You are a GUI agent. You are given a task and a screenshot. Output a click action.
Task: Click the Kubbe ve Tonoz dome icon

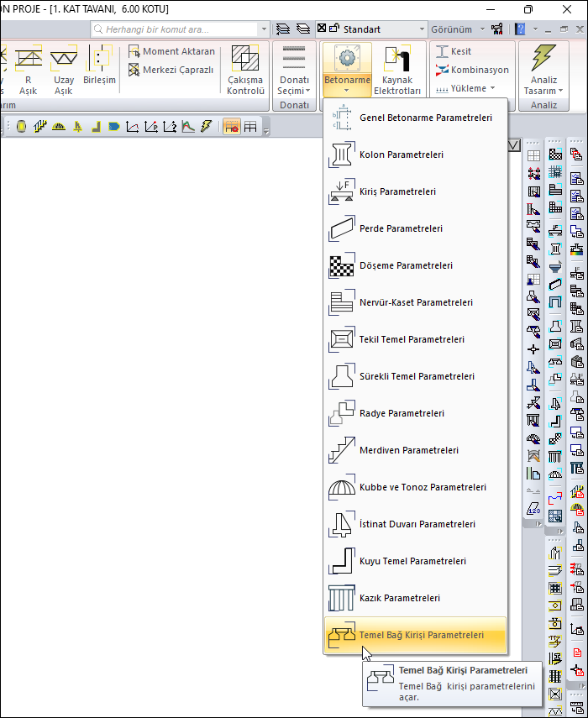pyautogui.click(x=341, y=488)
